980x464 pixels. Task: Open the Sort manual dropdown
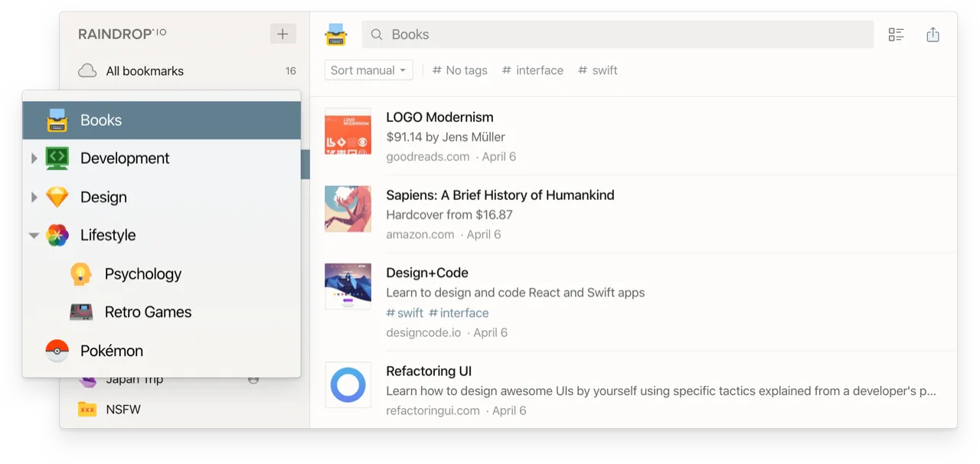(368, 70)
